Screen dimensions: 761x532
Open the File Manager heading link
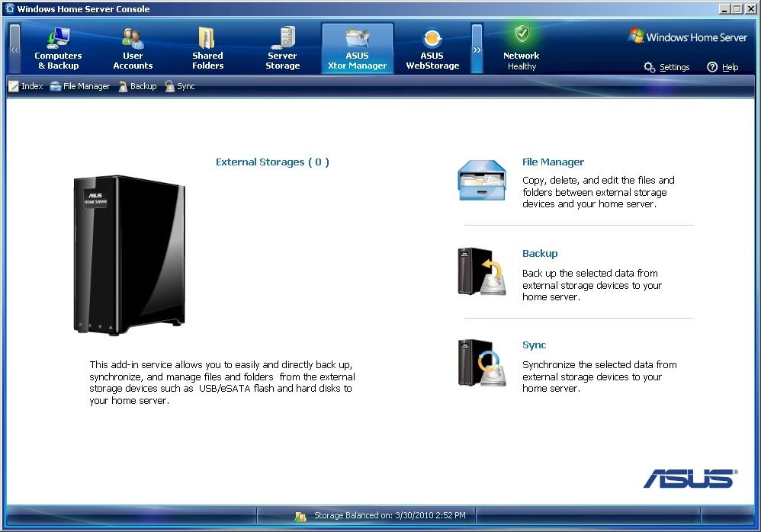tap(553, 162)
